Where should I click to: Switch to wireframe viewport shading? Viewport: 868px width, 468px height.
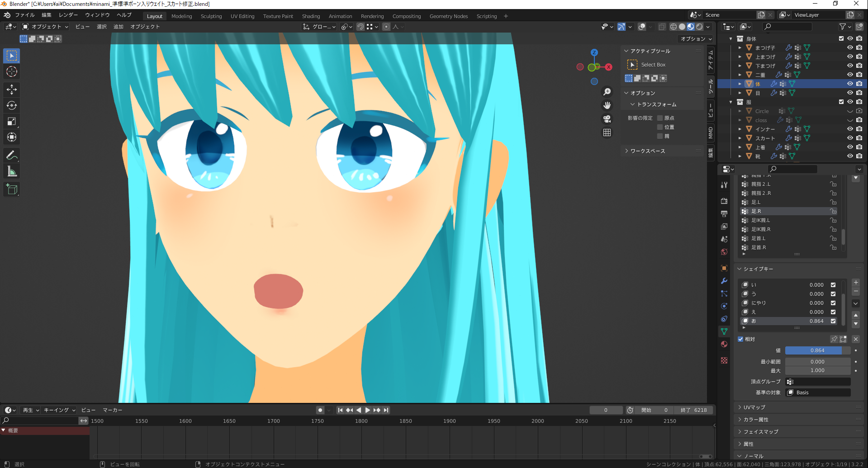click(x=674, y=27)
